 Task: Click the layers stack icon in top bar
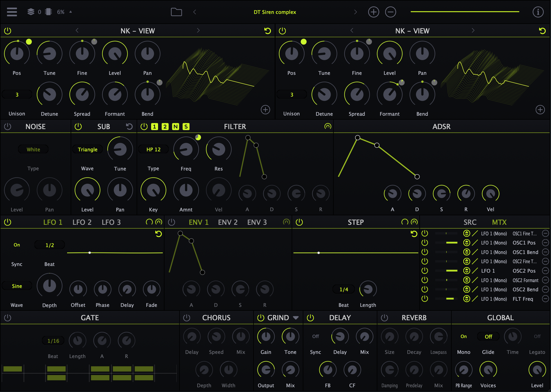coord(31,12)
